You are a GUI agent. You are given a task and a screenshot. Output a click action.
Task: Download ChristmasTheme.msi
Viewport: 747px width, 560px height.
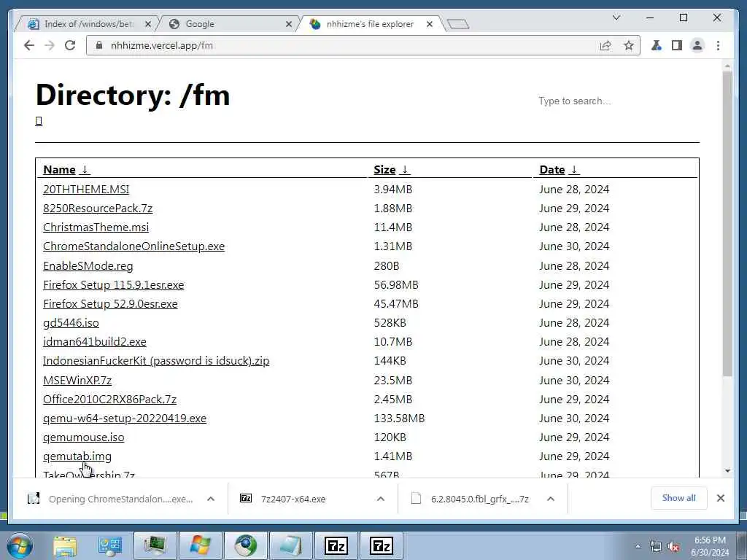pyautogui.click(x=96, y=227)
